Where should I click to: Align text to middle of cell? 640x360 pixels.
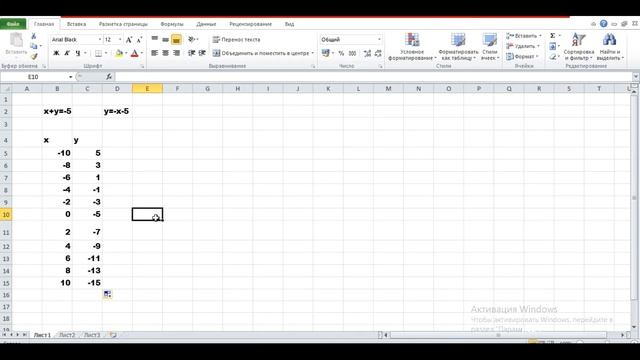(x=165, y=39)
